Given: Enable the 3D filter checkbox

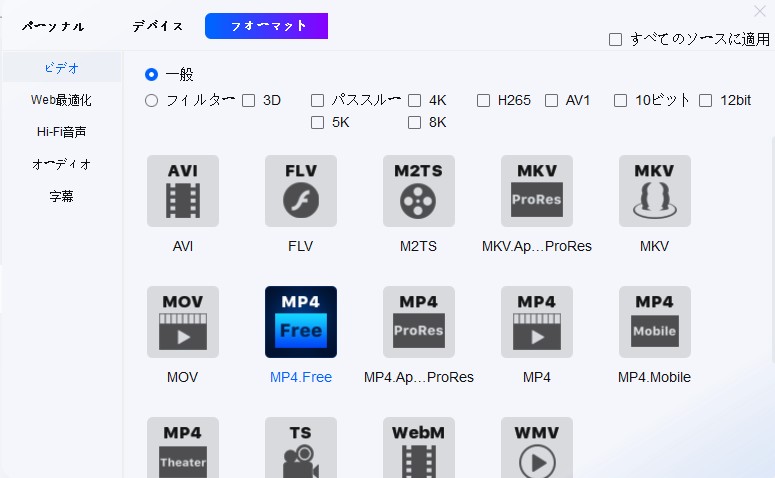Looking at the screenshot, I should pyautogui.click(x=249, y=101).
